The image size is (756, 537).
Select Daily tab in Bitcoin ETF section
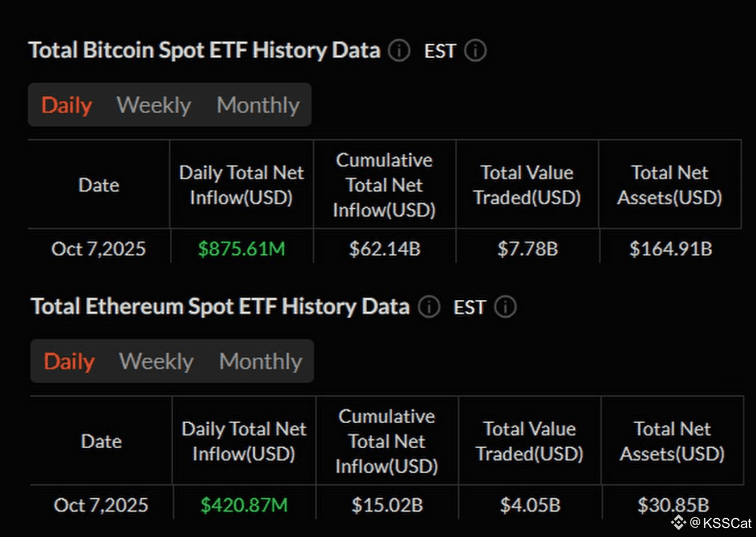[67, 105]
